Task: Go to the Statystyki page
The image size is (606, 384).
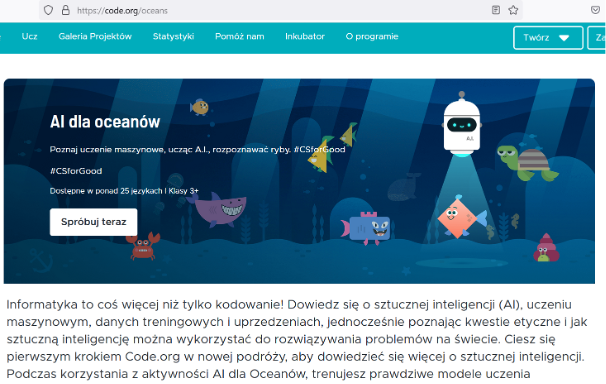Action: pyautogui.click(x=173, y=36)
